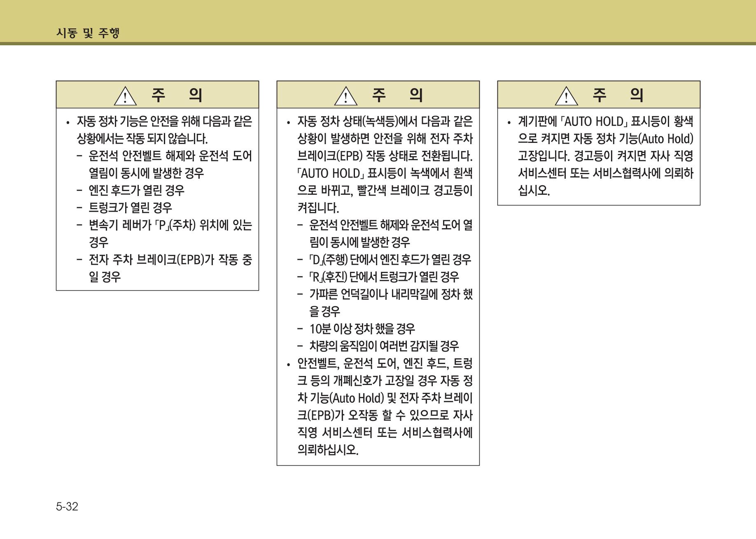The height and width of the screenshot is (539, 756).
Task: Click the '주 의' heading of the left box
Action: (177, 95)
